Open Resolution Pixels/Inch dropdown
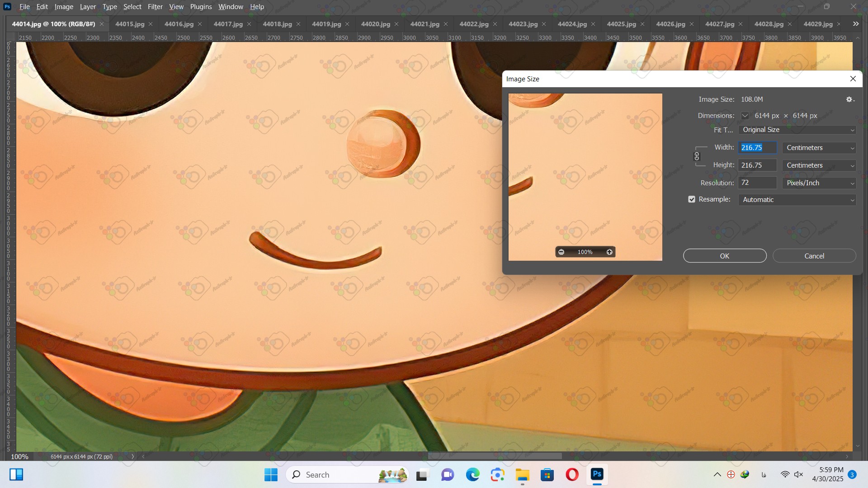Screen dimensions: 868x488 [819, 183]
